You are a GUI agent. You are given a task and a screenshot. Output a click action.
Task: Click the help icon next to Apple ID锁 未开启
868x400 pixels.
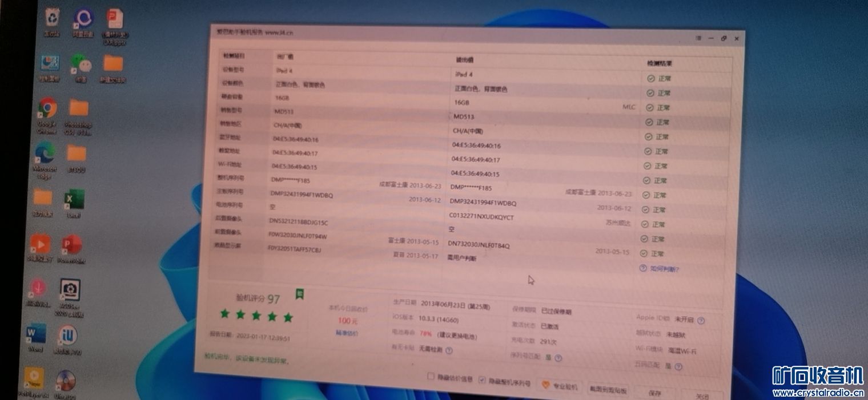click(700, 321)
